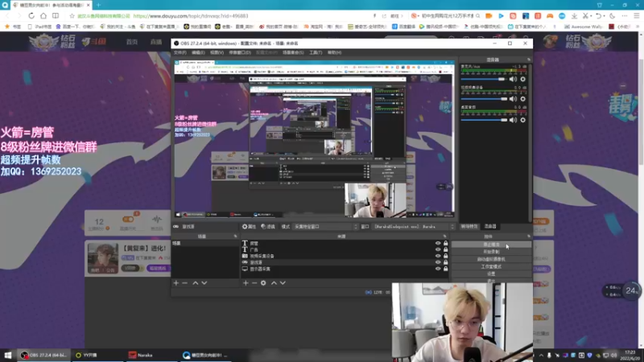Hide the 广告 text source

pos(438,249)
